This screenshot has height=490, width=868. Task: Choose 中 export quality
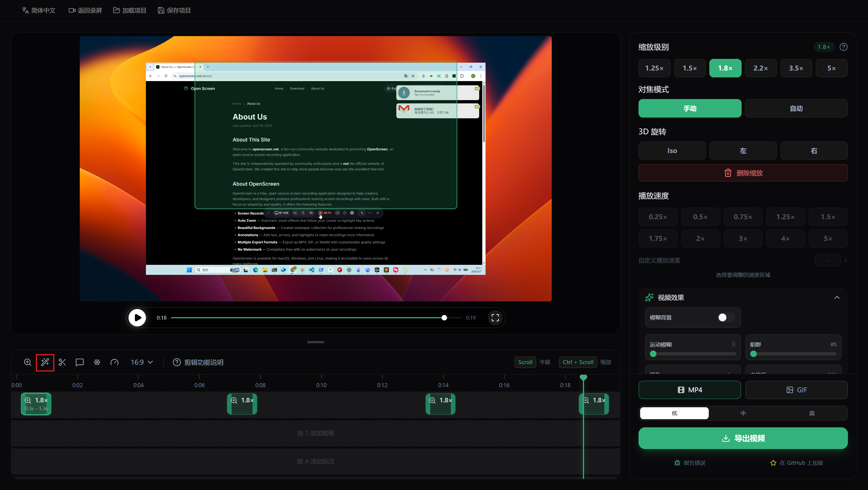coord(743,413)
